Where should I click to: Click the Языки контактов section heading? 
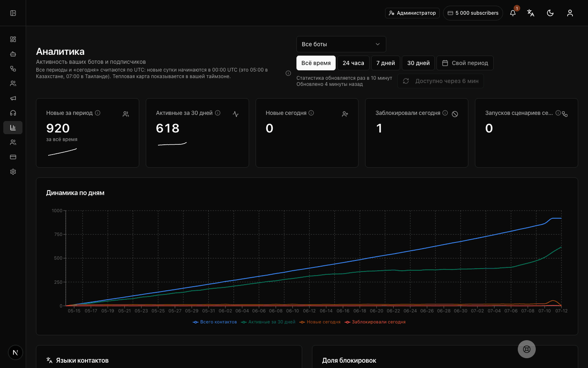pos(82,361)
